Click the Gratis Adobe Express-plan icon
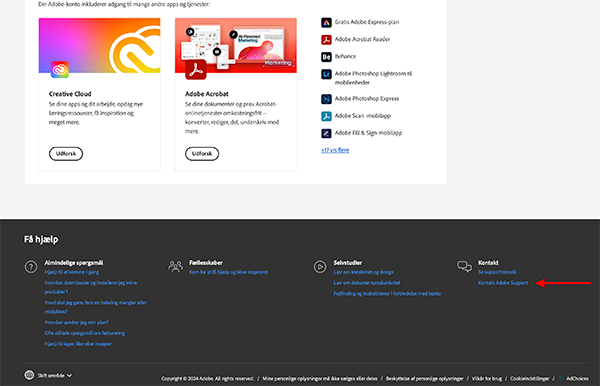This screenshot has width=600, height=386. (326, 23)
